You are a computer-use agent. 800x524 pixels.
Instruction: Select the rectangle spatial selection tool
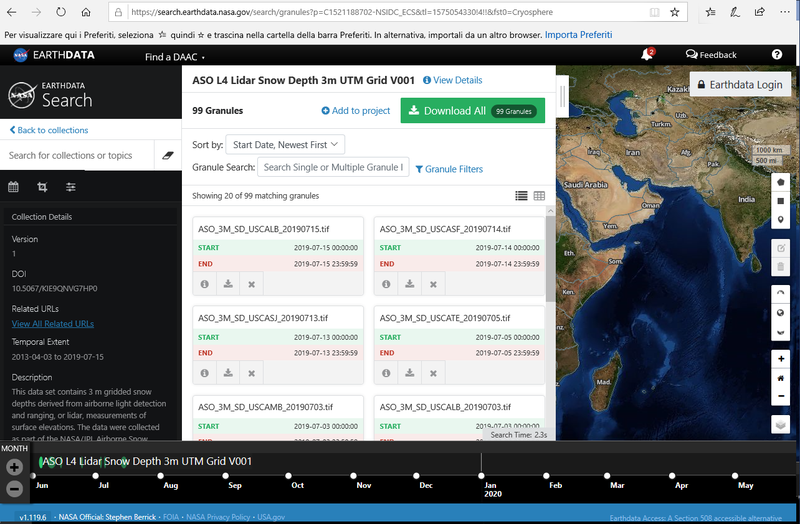(x=780, y=201)
